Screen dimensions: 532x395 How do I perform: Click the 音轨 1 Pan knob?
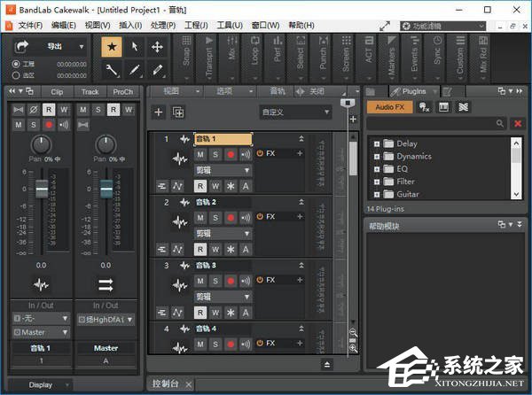pos(41,144)
